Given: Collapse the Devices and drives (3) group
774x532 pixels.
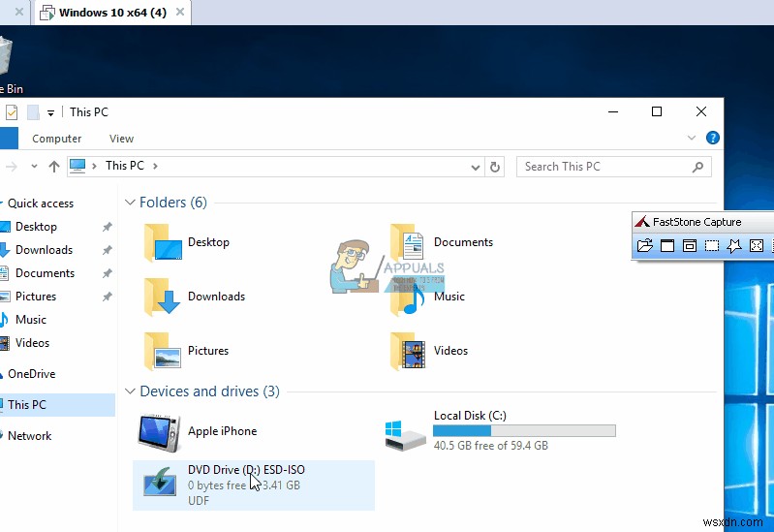Looking at the screenshot, I should [130, 391].
